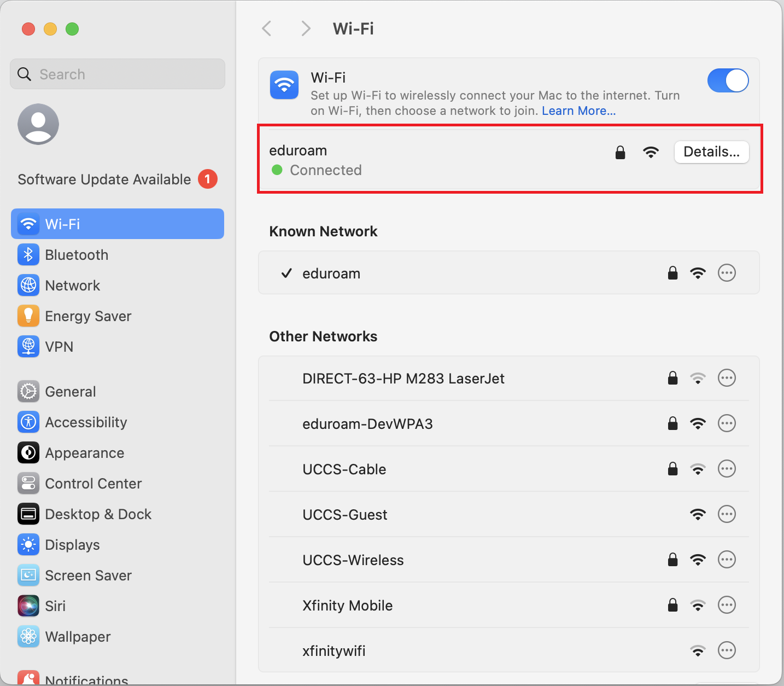Join the xfinitywifi network

(508, 650)
